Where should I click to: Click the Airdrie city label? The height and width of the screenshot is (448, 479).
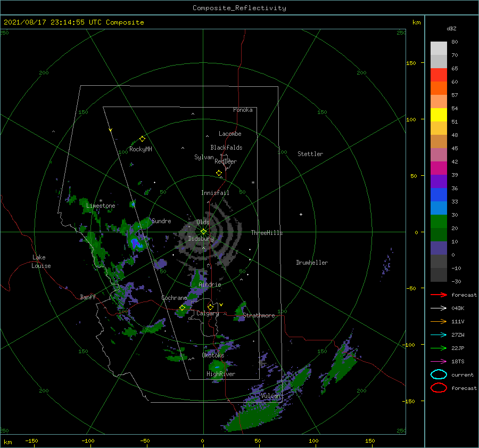210,284
